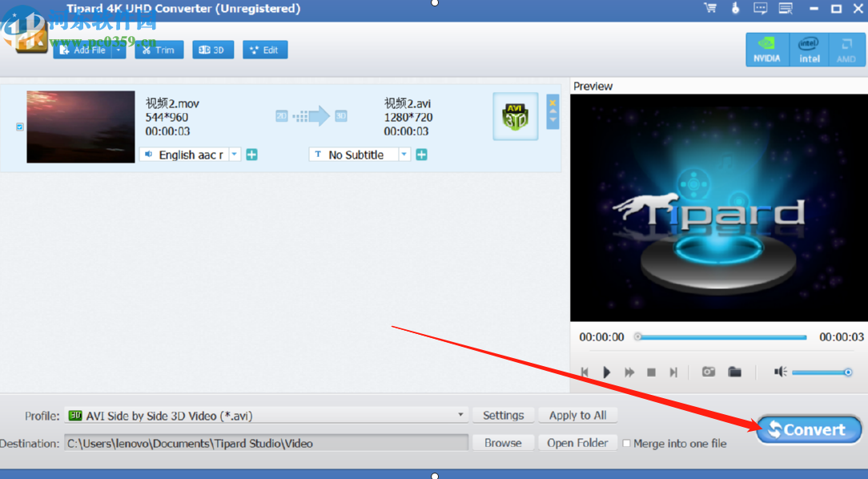The width and height of the screenshot is (868, 479).
Task: Add subtitle with plus icon
Action: click(422, 155)
